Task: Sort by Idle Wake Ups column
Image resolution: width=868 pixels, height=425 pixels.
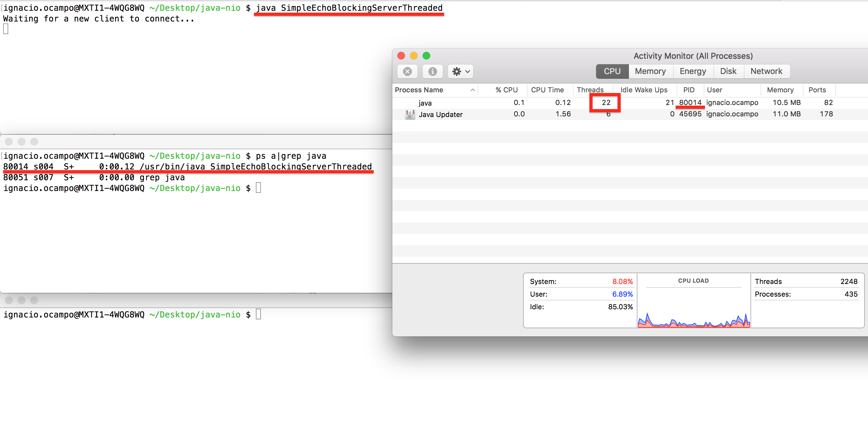Action: (644, 90)
